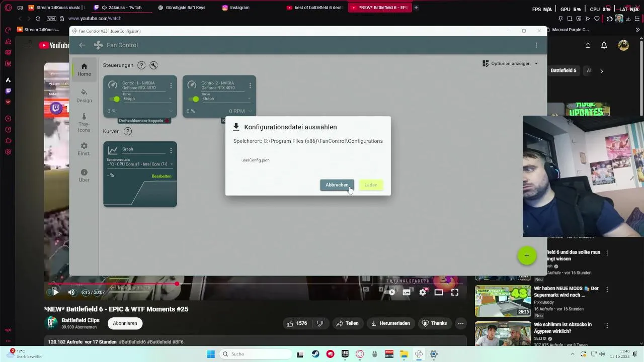
Task: Click Bearbeiten on the Graph curve card
Action: (162, 176)
